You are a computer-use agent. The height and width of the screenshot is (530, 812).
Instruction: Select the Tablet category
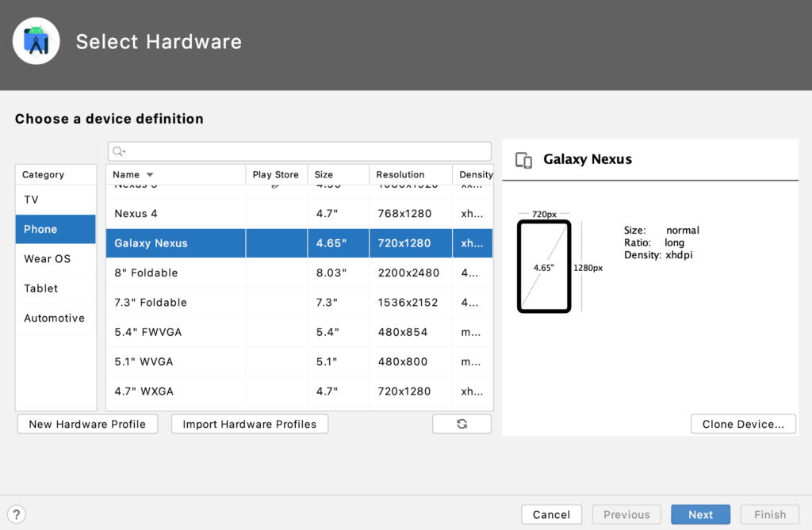point(56,288)
